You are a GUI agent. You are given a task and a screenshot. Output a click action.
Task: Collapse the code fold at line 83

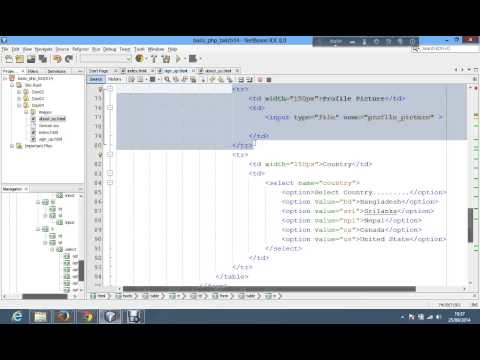(x=110, y=173)
